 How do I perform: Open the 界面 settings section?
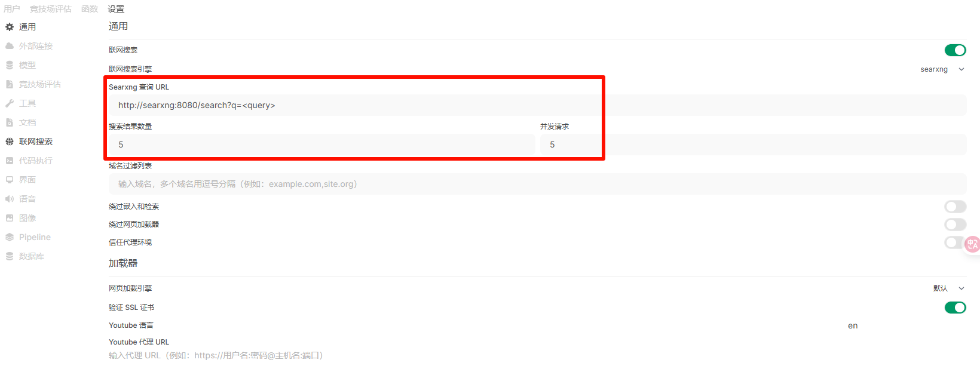(x=27, y=180)
